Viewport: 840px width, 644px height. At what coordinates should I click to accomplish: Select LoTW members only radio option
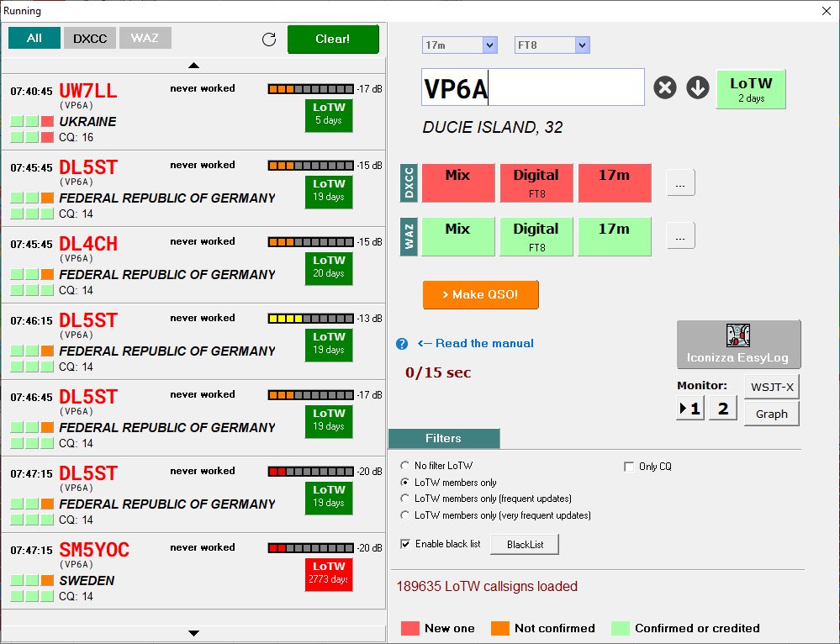click(x=405, y=483)
